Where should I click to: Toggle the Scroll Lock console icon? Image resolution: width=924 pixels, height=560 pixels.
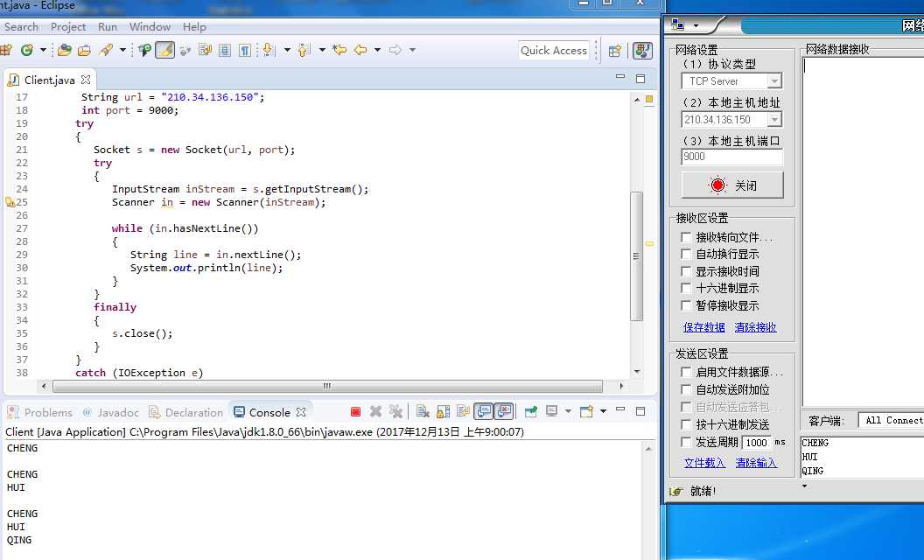(443, 411)
